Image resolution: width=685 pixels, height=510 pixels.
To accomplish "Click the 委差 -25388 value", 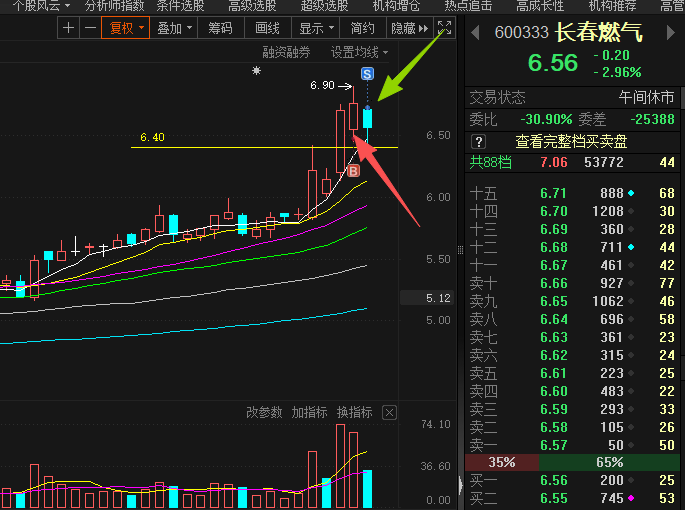I will tap(653, 119).
